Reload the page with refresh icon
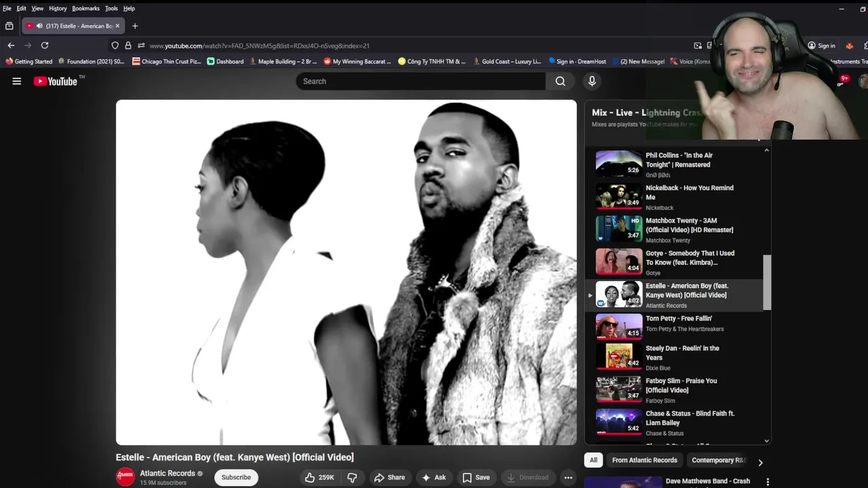Screen dimensions: 868x488 (45, 45)
